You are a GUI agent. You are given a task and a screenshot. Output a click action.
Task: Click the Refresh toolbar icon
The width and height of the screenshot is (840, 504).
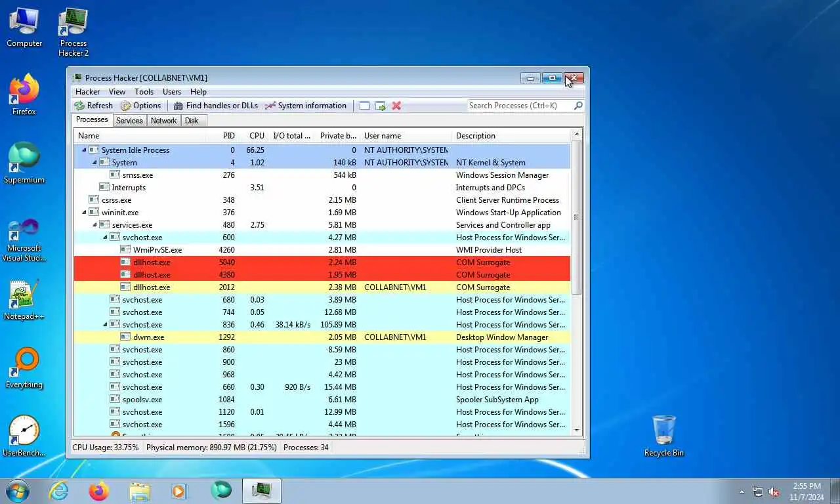point(79,106)
